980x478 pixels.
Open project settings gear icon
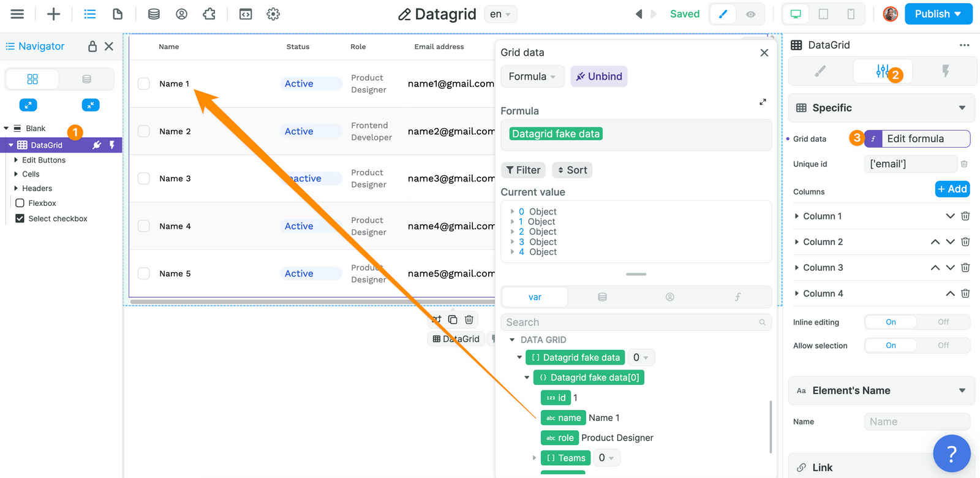(x=273, y=14)
